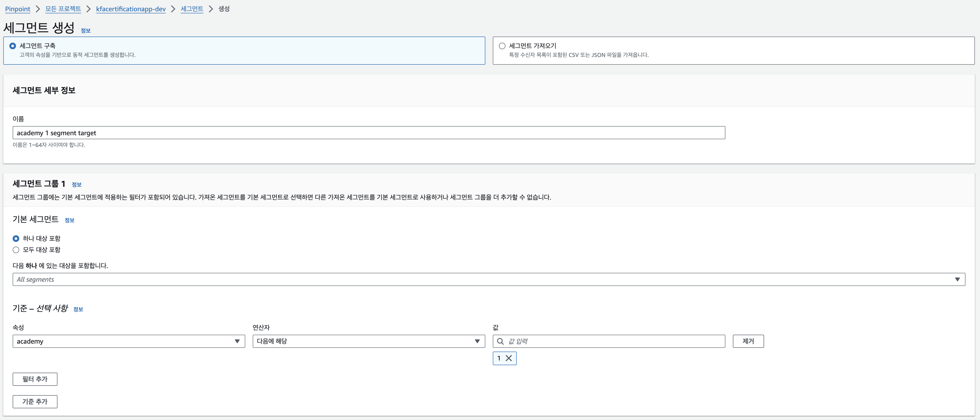
Task: Choose 하나 대상 포함 radio button
Action: [x=16, y=239]
